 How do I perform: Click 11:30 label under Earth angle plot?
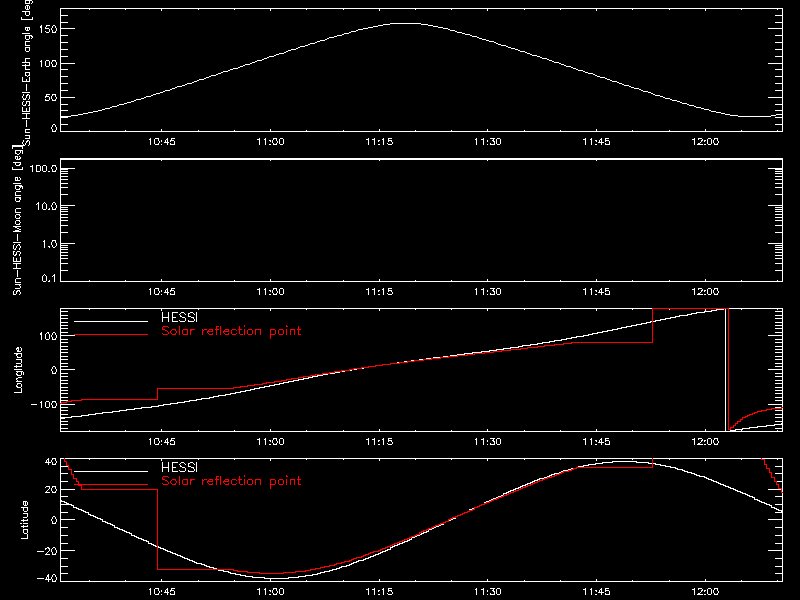pyautogui.click(x=488, y=142)
